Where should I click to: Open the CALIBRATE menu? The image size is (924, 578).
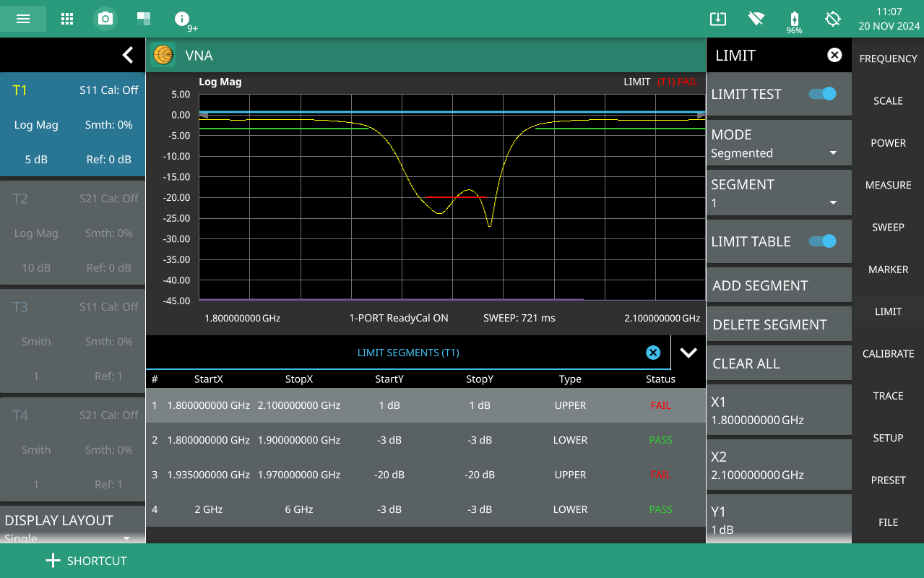click(888, 353)
